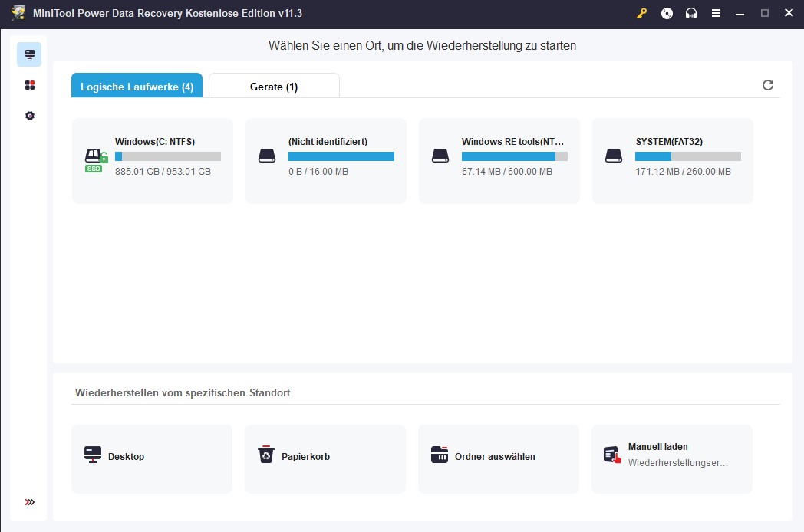Click the usage bar of Nicht identifiziert

pos(341,156)
